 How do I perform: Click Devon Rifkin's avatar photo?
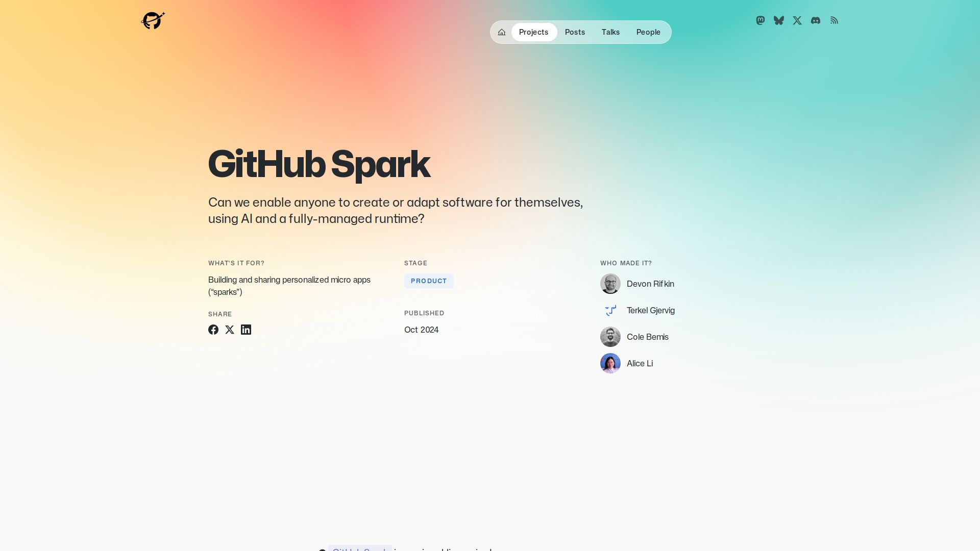point(610,284)
